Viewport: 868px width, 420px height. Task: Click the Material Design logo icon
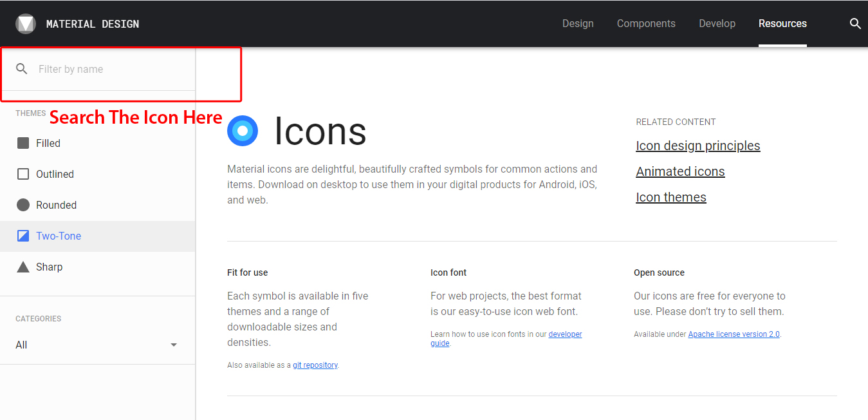pos(26,24)
